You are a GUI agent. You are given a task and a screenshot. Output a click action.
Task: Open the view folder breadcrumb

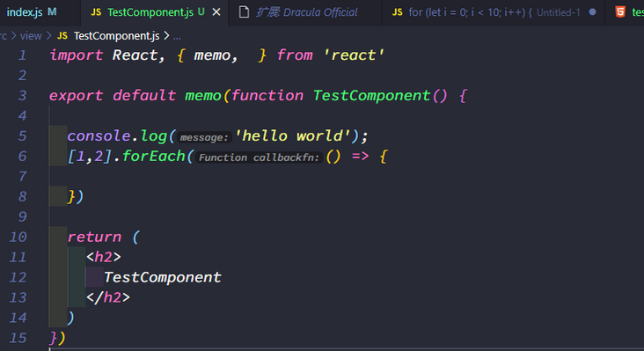point(31,36)
